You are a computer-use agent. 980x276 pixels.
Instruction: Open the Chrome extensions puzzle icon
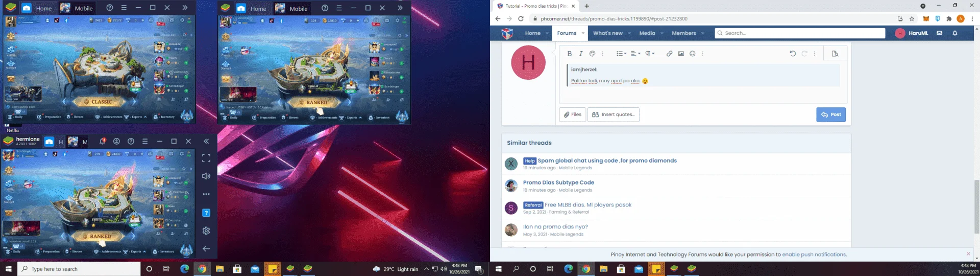tap(949, 19)
